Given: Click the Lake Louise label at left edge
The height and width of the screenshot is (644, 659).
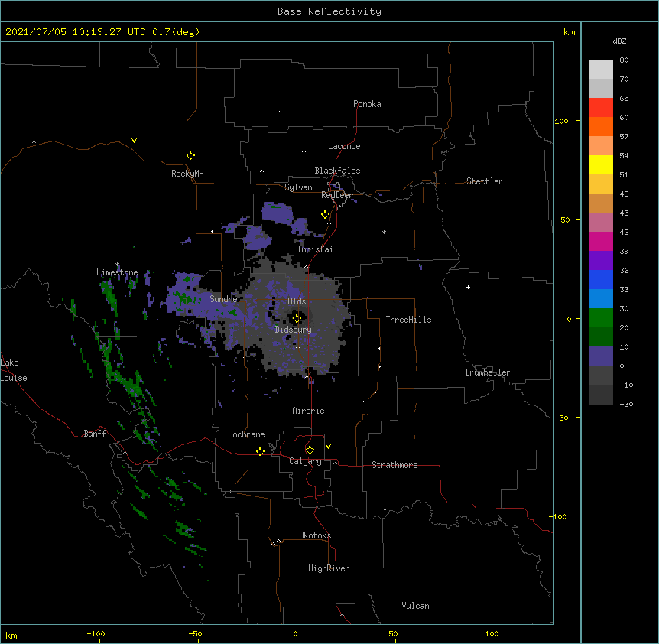Looking at the screenshot, I should (14, 370).
